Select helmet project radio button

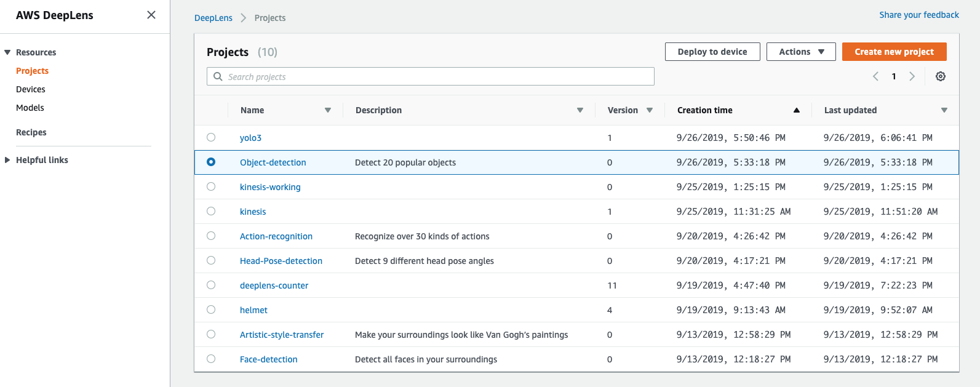click(211, 309)
